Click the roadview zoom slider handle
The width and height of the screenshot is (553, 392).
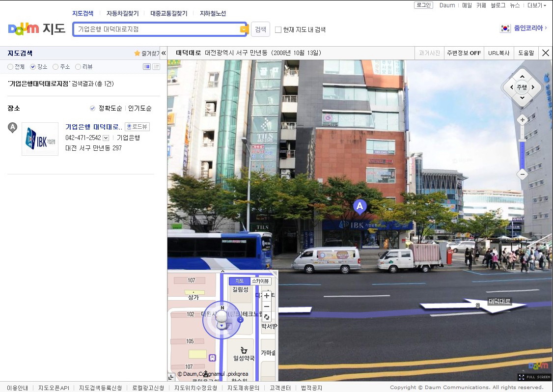(x=523, y=140)
